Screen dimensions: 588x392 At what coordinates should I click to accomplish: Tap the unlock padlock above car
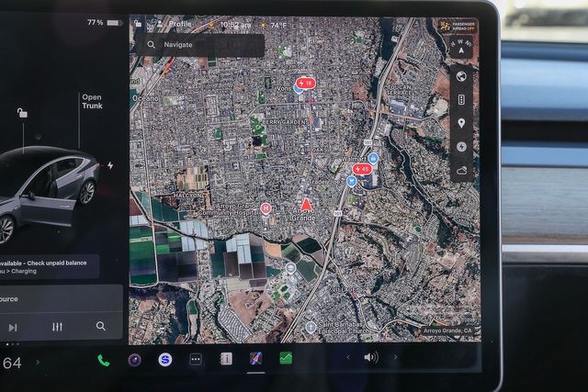(22, 112)
